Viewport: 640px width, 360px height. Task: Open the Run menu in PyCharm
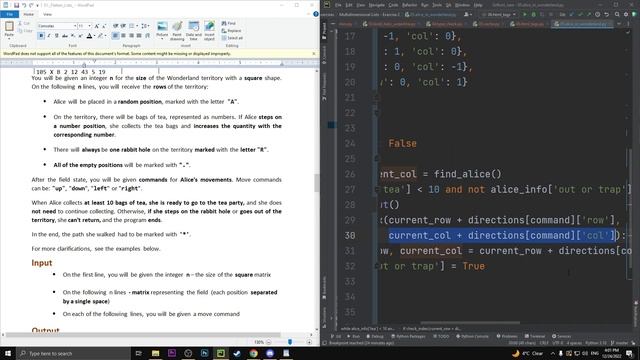(424, 5)
